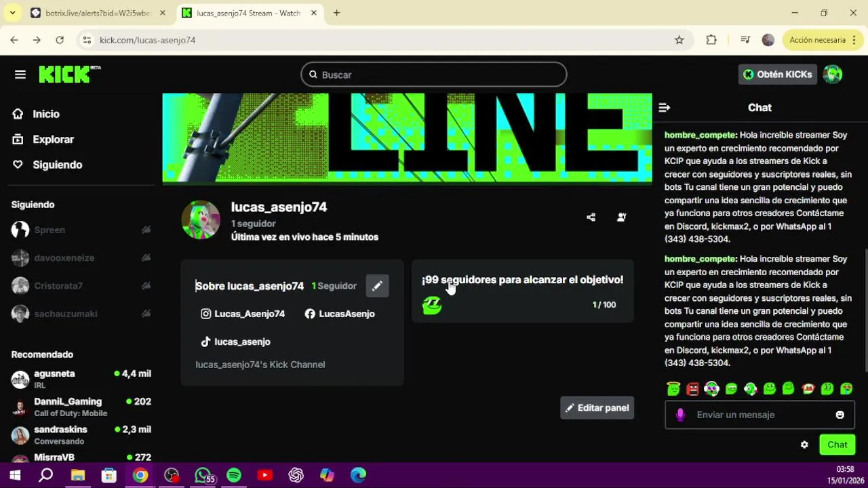Click the 1 Seguidor count
868x488 pixels.
tap(334, 286)
